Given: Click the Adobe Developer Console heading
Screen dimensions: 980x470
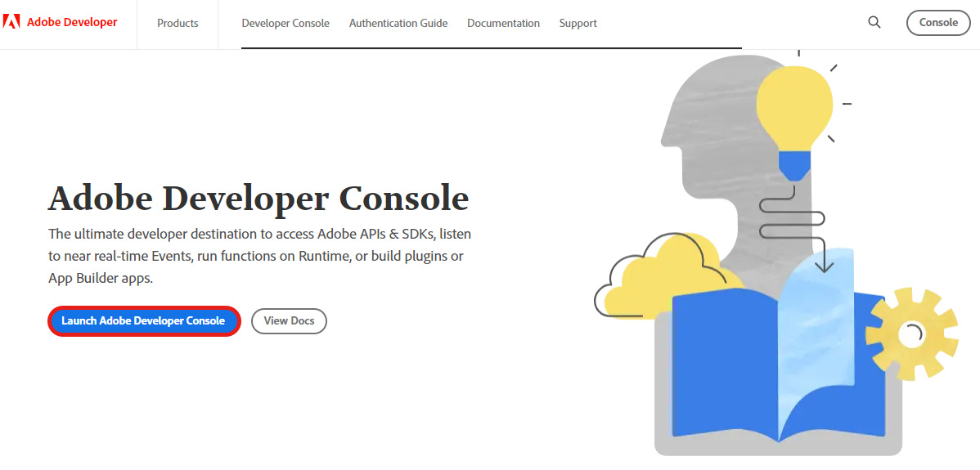Looking at the screenshot, I should 258,198.
